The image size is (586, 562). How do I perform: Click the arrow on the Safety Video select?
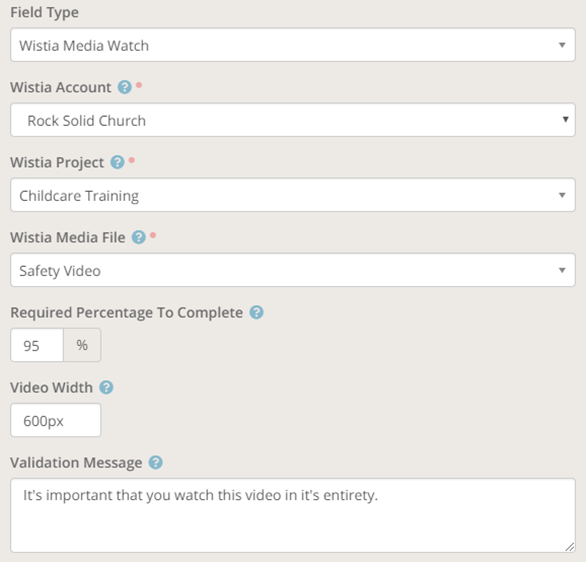coord(562,270)
